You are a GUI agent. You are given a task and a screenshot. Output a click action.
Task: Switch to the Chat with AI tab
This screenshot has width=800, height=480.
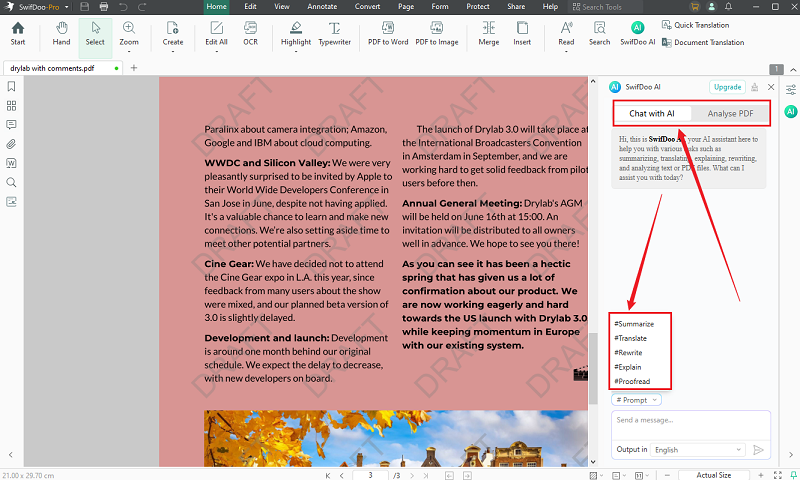652,113
